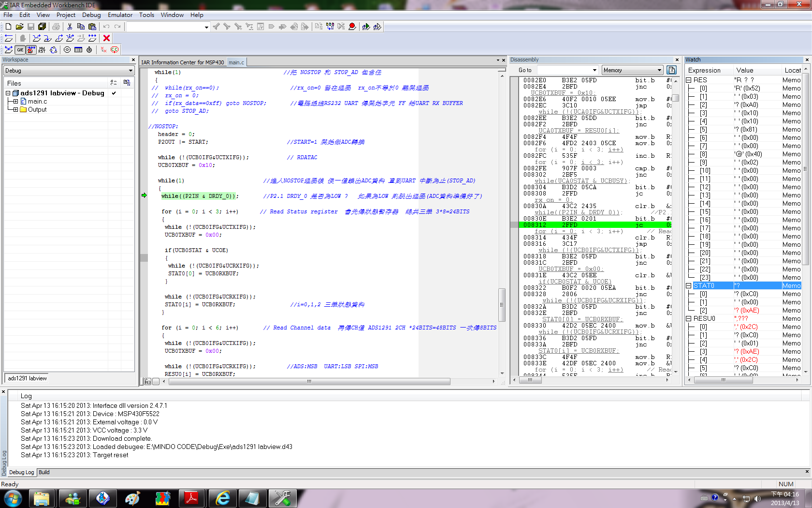Click the Go debug icon

[x=92, y=38]
